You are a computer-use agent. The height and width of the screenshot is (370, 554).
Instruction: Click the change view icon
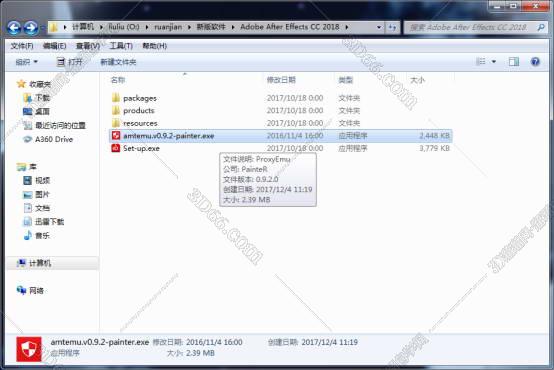(481, 62)
